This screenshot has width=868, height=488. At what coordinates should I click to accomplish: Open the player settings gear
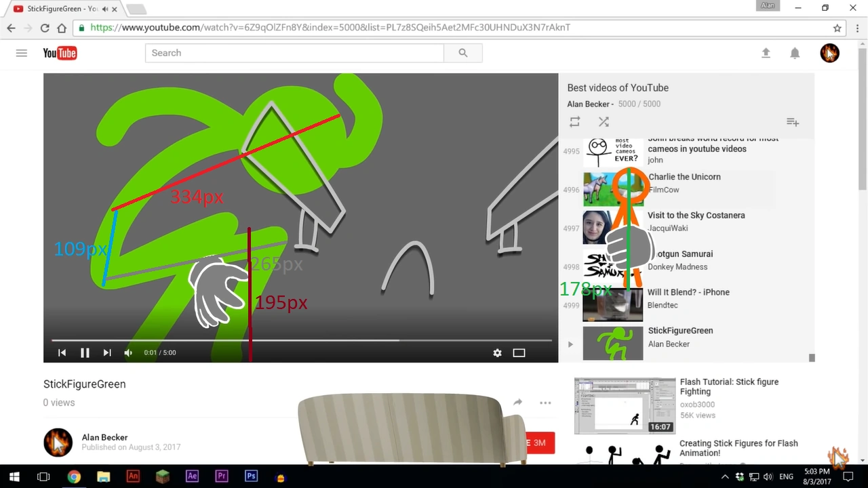[x=497, y=352]
